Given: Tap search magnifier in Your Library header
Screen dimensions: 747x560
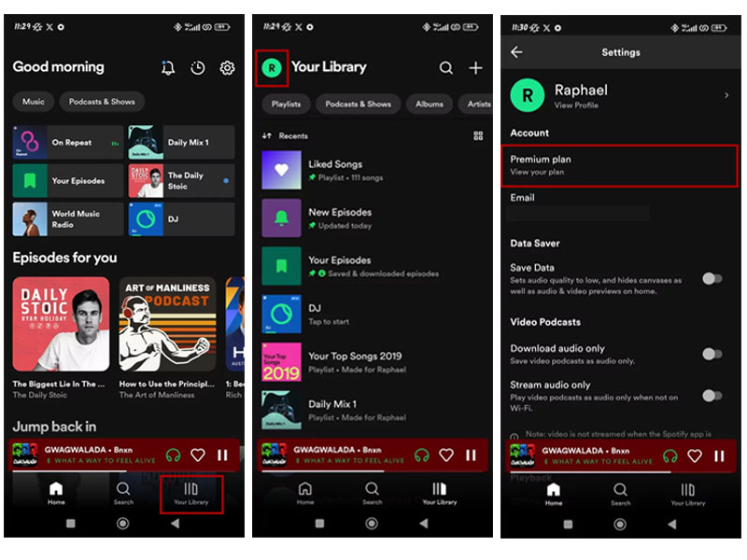Looking at the screenshot, I should pos(446,68).
